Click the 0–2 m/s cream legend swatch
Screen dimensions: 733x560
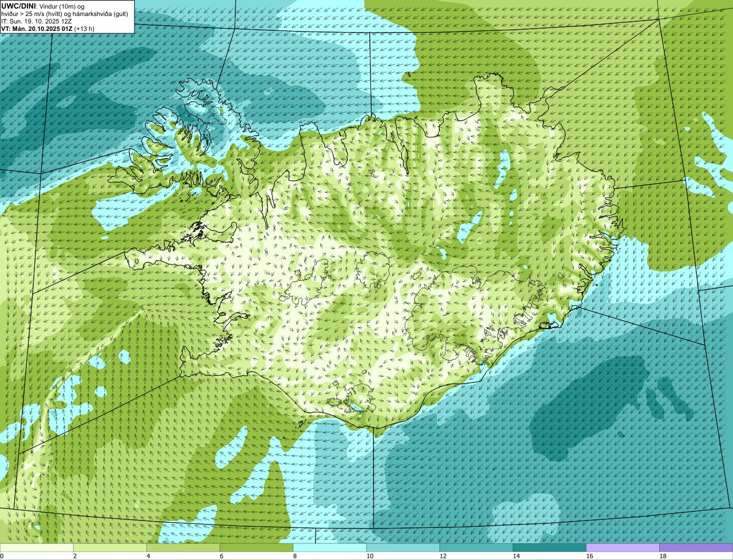(37, 547)
